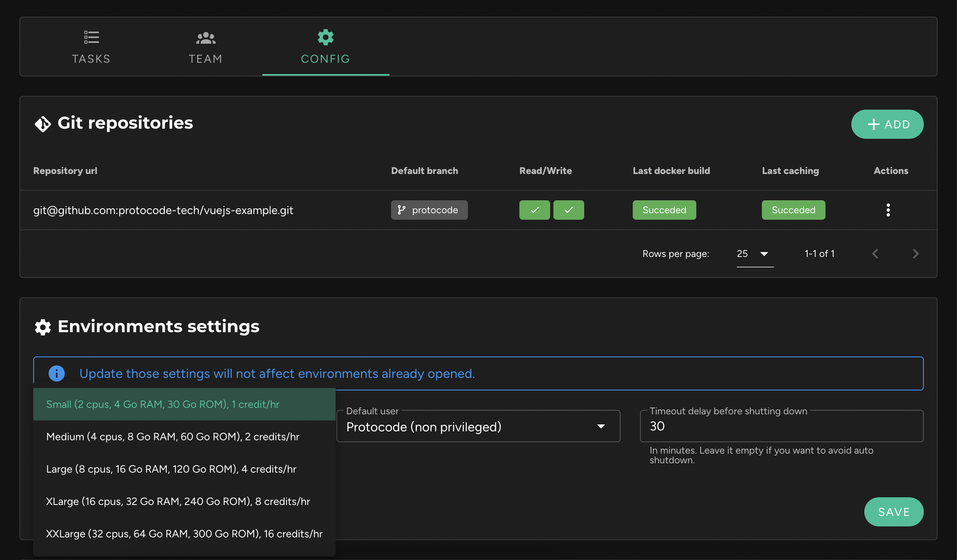Image resolution: width=957 pixels, height=560 pixels.
Task: Click the Environments settings gear icon
Action: tap(43, 327)
